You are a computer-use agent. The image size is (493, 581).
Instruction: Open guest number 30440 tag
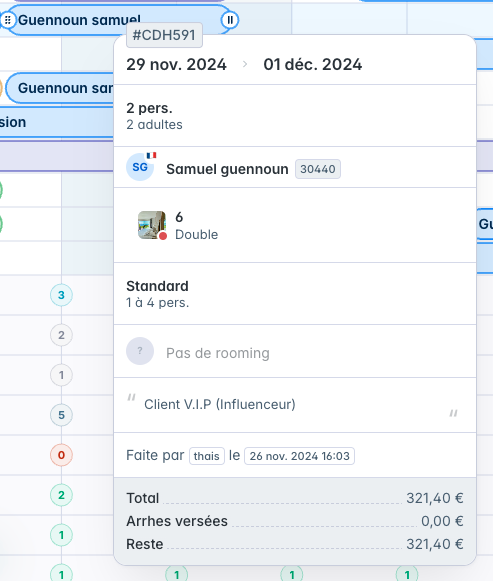click(318, 169)
